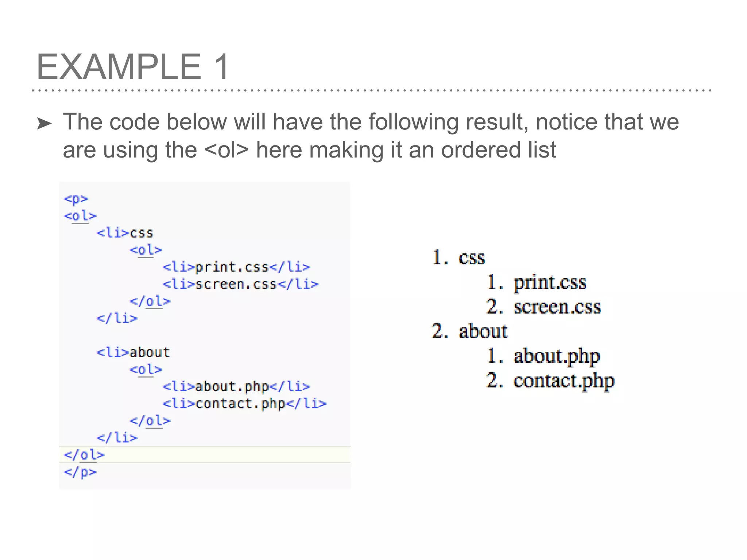Select the about.php list item code line
The image size is (747, 560).
coord(236,386)
